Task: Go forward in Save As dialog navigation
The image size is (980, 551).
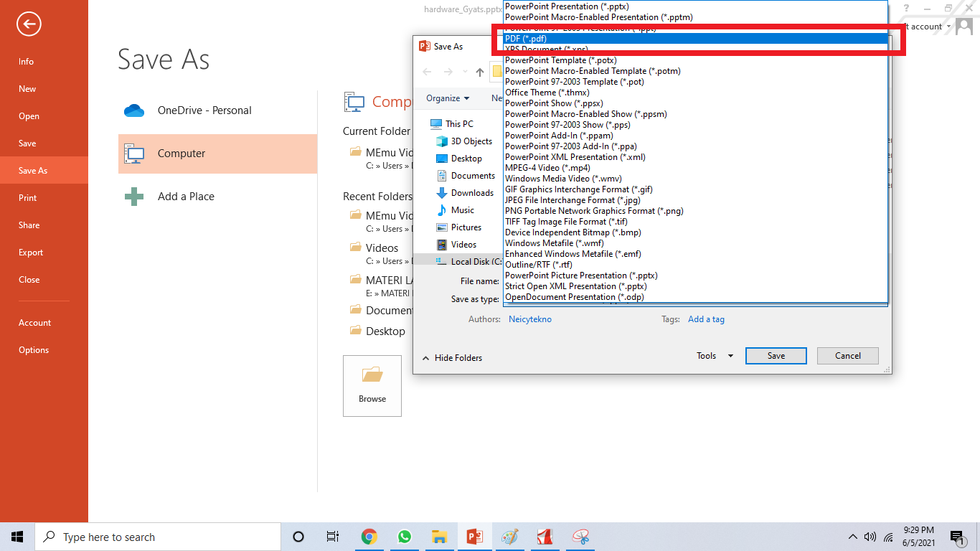Action: coord(448,72)
